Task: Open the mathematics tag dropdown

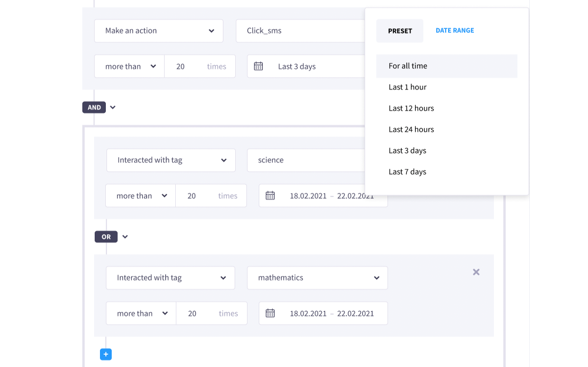Action: click(318, 278)
